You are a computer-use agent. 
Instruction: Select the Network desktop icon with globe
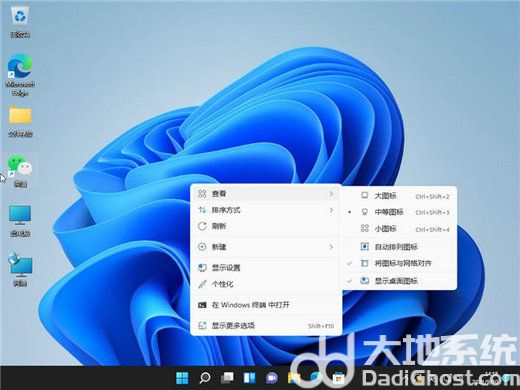coord(20,269)
